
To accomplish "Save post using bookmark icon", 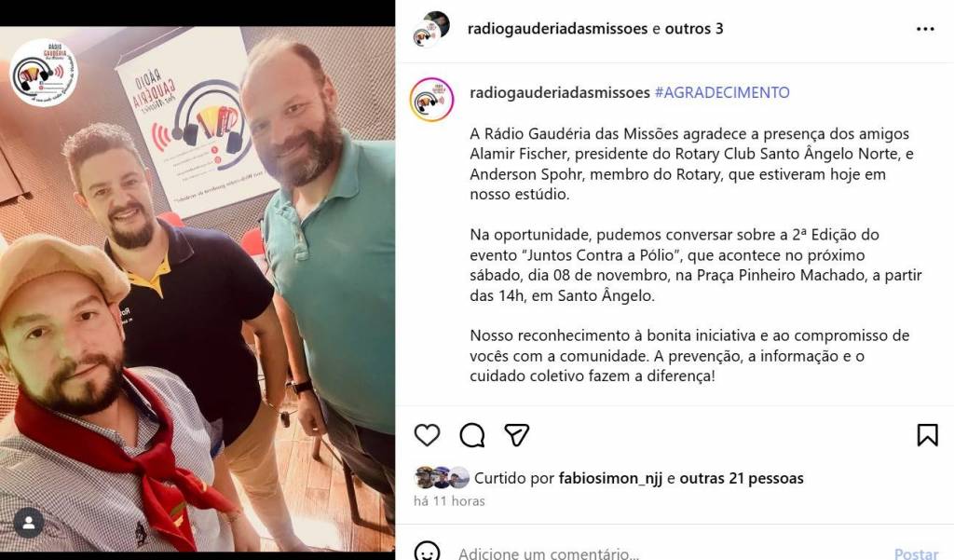I will pyautogui.click(x=927, y=435).
